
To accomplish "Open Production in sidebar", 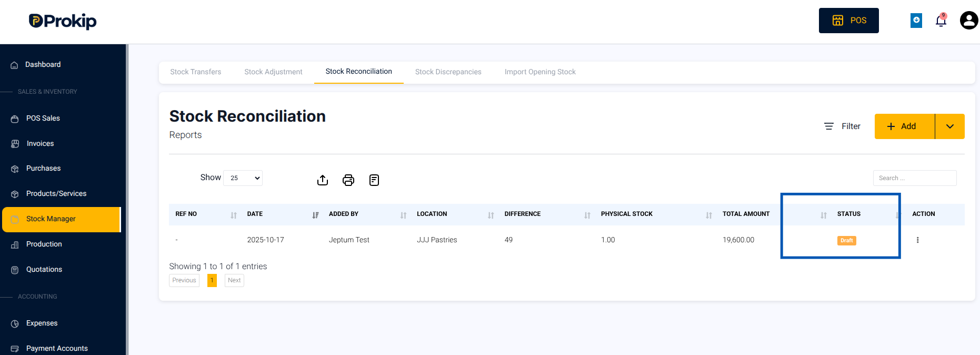I will 44,244.
